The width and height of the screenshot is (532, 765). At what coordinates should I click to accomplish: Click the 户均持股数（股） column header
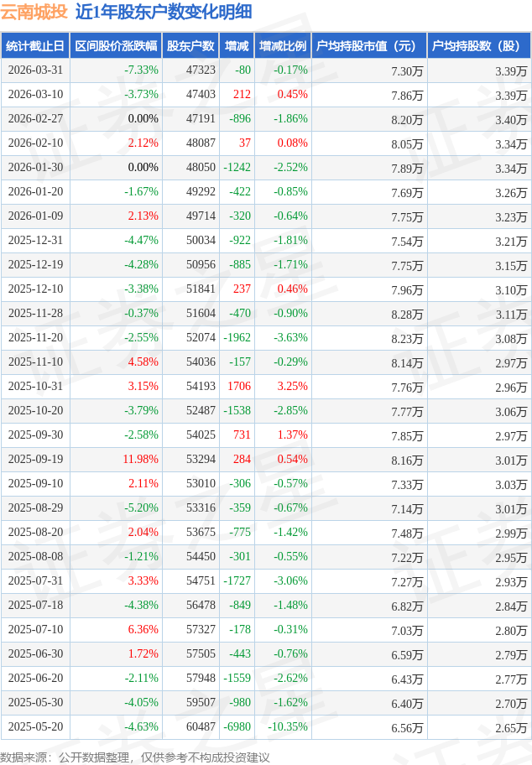(x=478, y=46)
